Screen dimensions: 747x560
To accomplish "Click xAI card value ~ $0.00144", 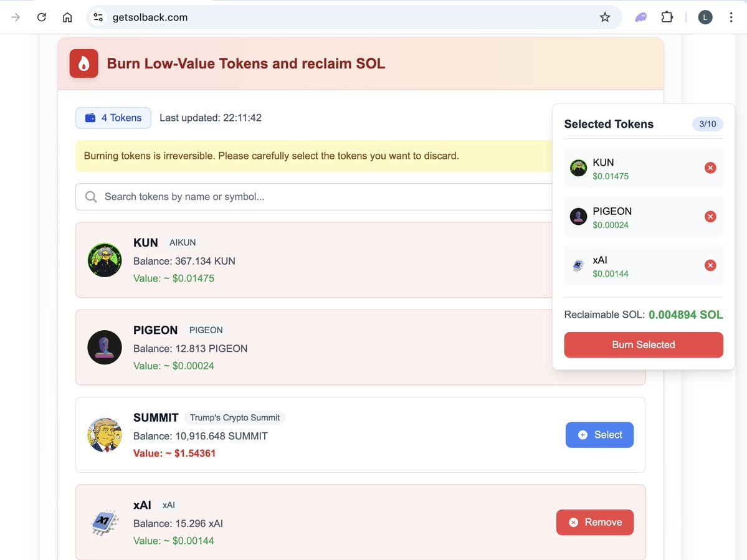I will pyautogui.click(x=174, y=541).
